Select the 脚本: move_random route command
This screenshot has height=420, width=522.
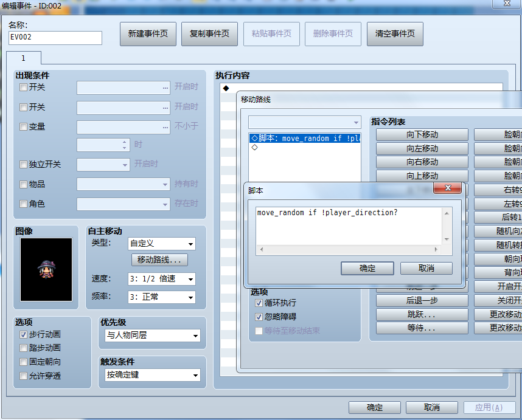305,139
